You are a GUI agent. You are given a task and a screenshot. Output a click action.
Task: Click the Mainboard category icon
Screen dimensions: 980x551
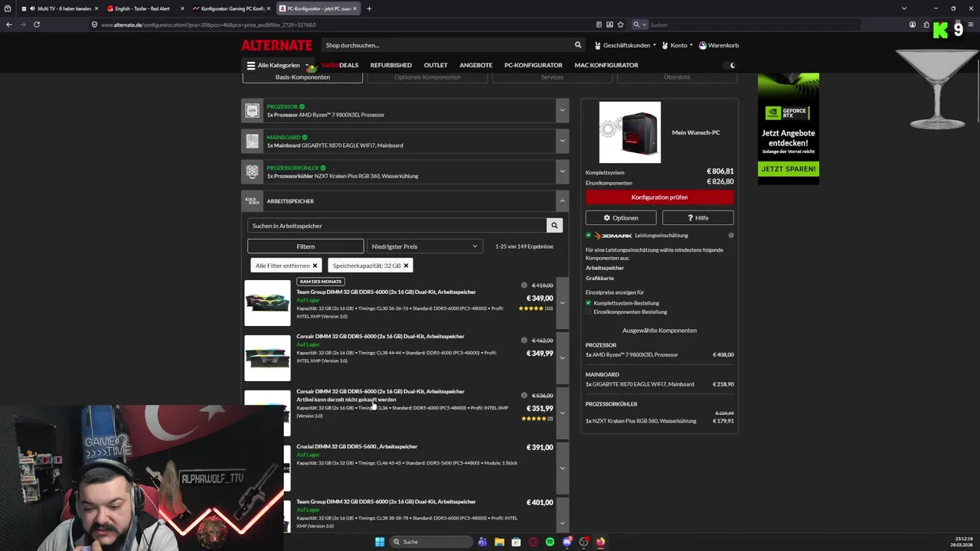252,141
